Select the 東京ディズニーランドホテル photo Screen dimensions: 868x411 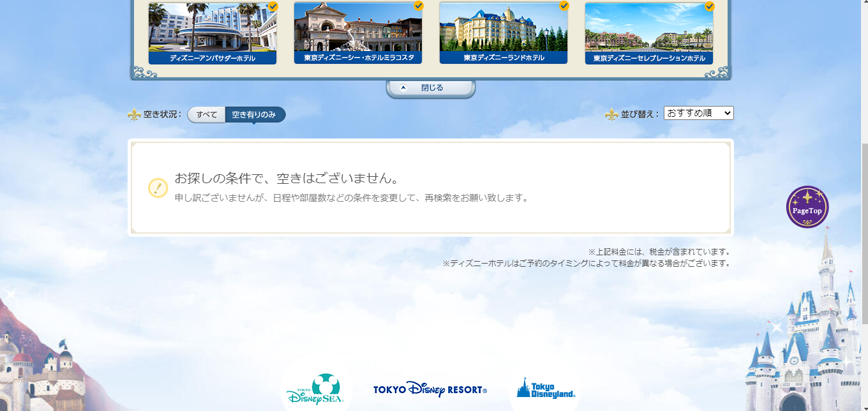[x=504, y=27]
